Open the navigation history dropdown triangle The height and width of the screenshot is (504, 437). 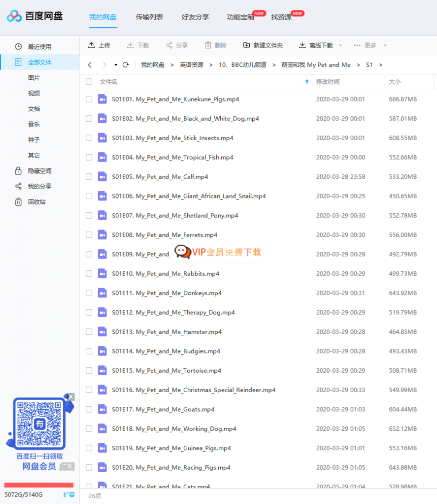116,65
